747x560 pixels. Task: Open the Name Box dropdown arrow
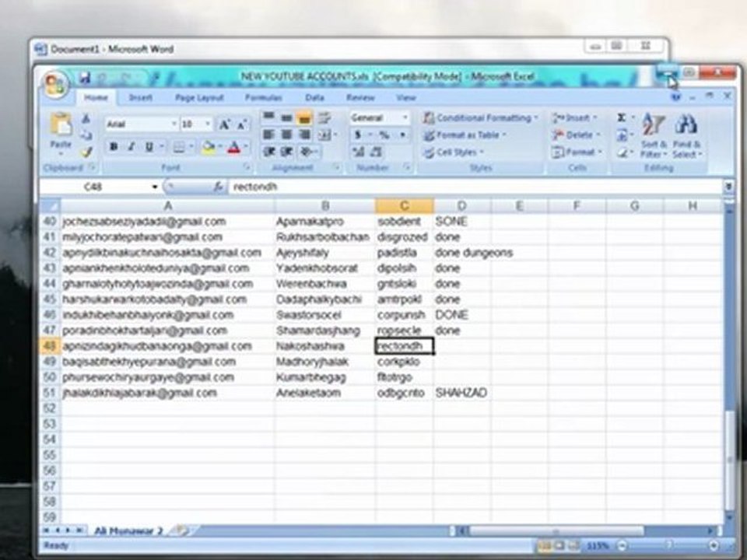[x=154, y=187]
